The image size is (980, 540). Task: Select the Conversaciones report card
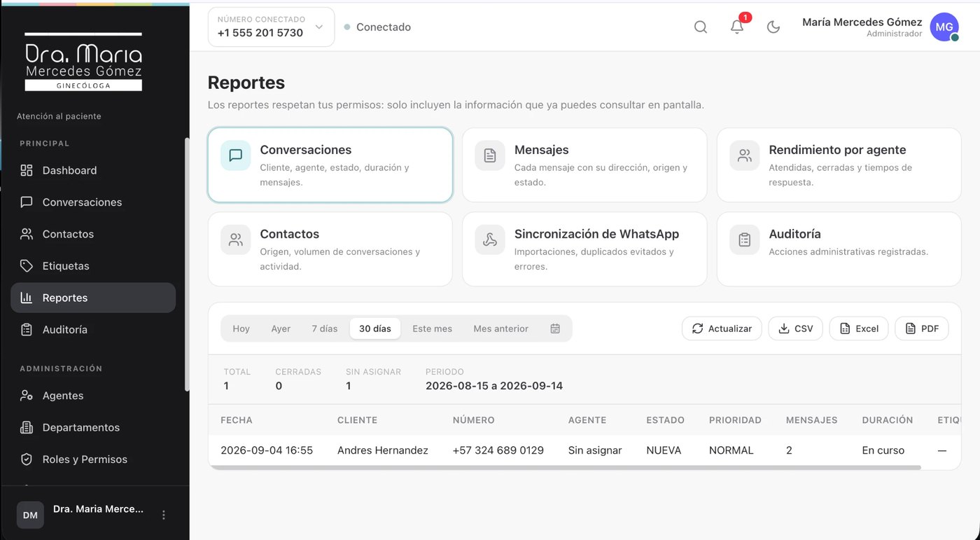(330, 165)
